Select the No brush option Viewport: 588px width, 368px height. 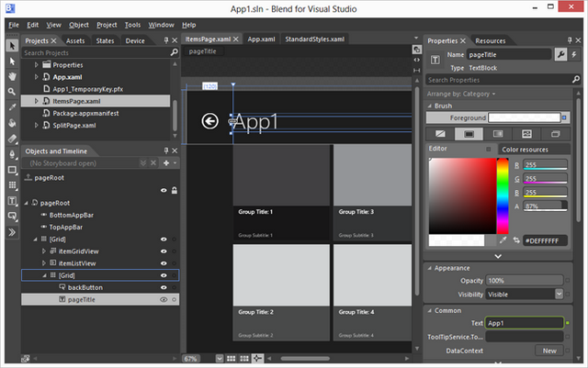[440, 134]
